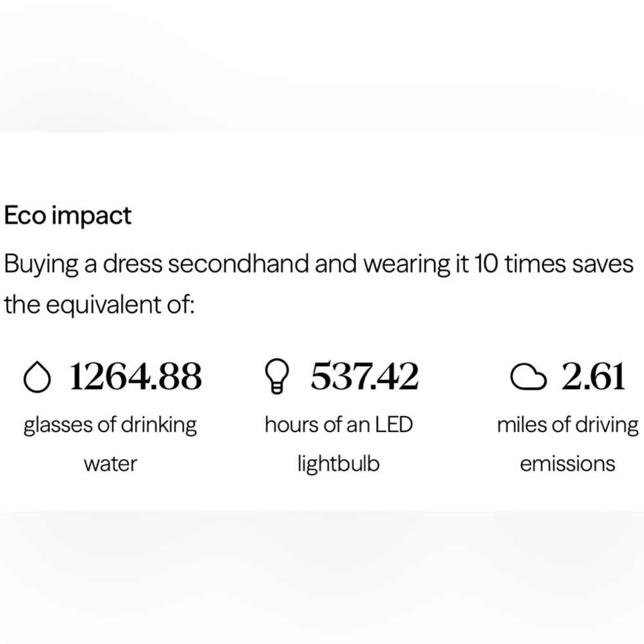Screen dimensions: 644x644
Task: Click the 'glasses of drinking' label line
Action: coord(110,426)
